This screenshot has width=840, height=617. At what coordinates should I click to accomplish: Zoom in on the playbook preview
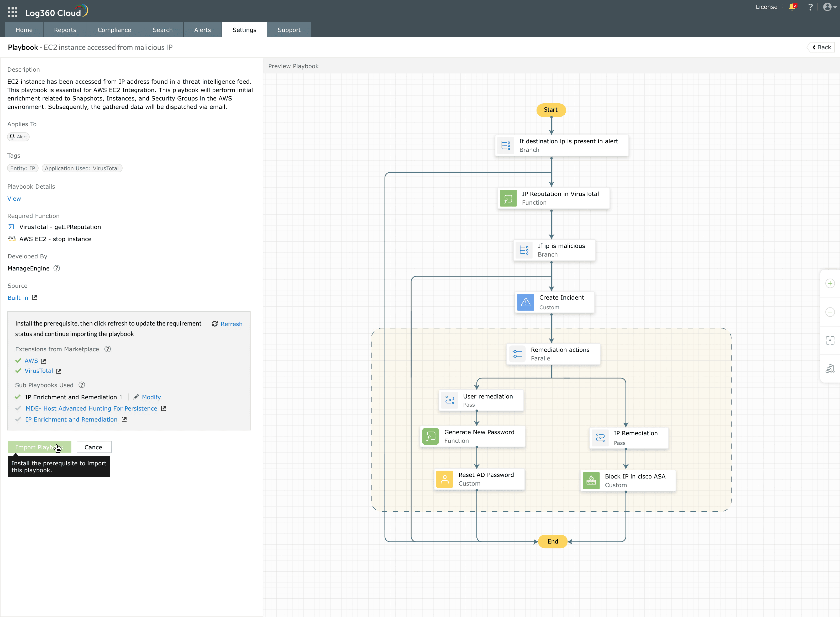(830, 284)
